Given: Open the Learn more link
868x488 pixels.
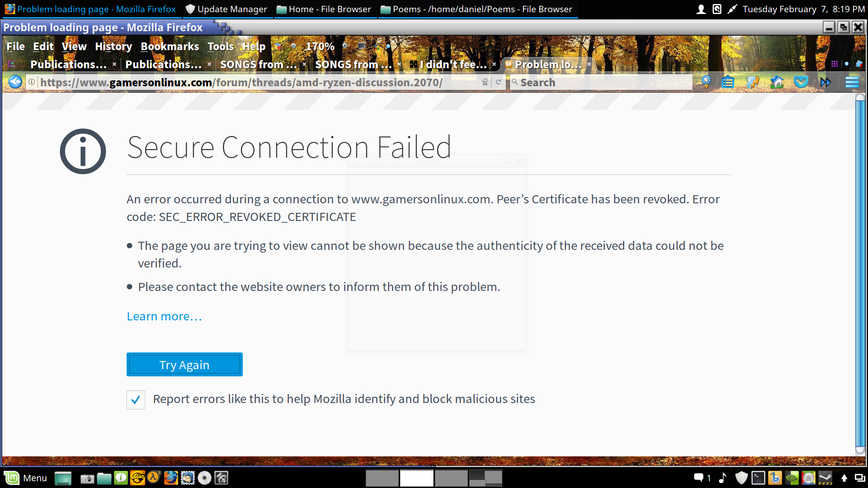Looking at the screenshot, I should coord(164,316).
